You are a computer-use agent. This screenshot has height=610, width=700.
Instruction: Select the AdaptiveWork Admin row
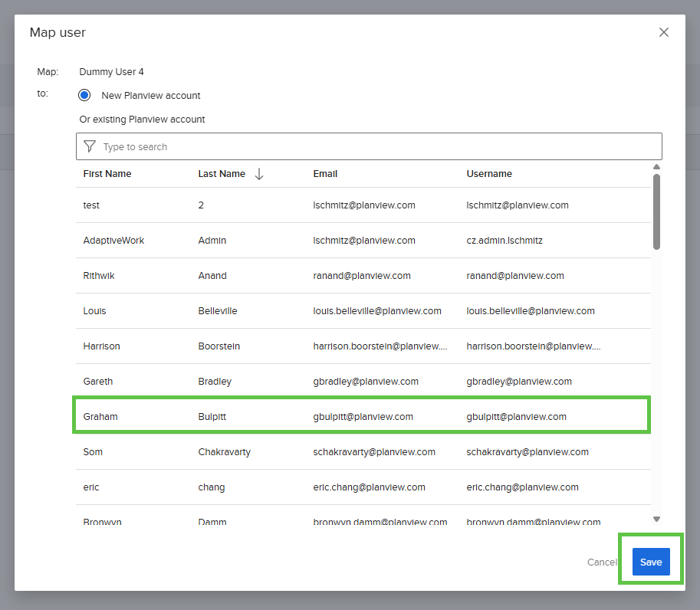[x=360, y=241]
